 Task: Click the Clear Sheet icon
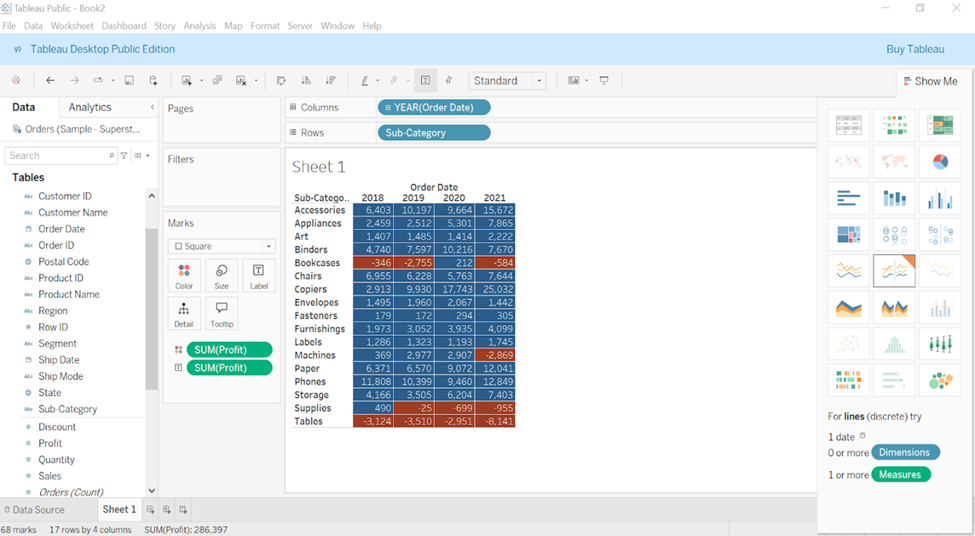click(x=241, y=80)
